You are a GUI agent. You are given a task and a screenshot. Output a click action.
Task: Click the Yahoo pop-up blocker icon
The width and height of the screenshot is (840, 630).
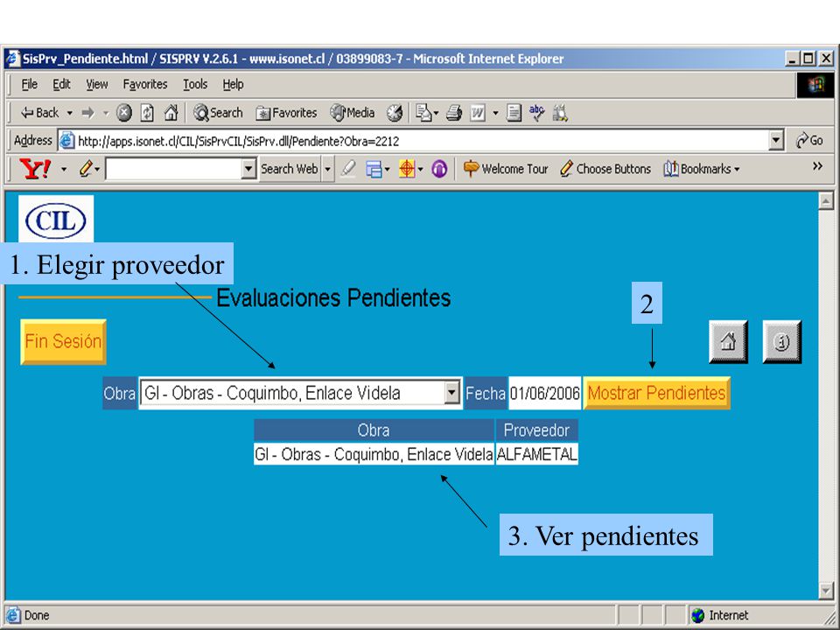point(374,169)
